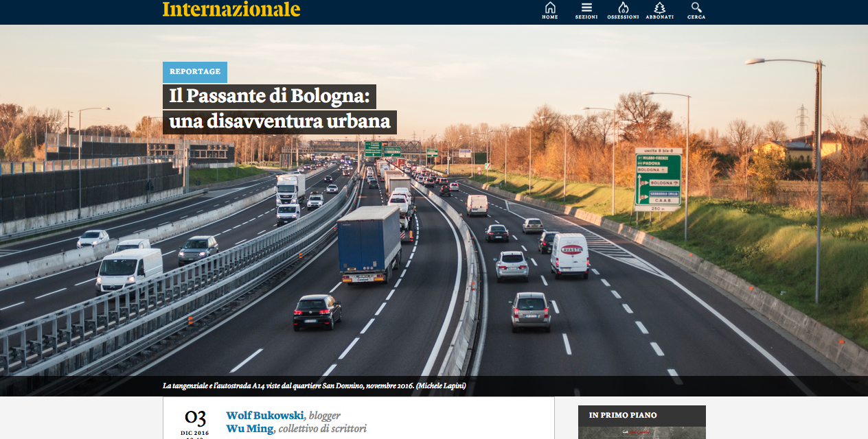Click the green Bologna road sign in photo
Viewport: 868px width, 439px height.
pos(658,179)
